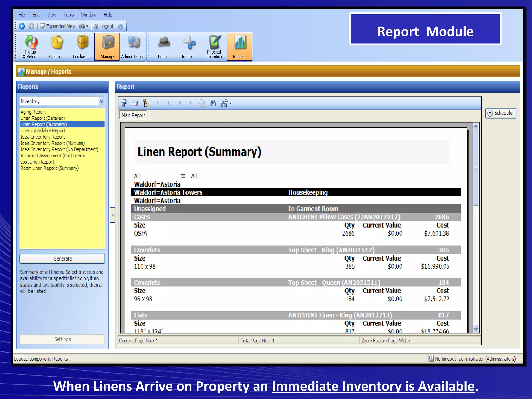Print the report
Viewport: 532px width, 399px height.
pyautogui.click(x=135, y=103)
